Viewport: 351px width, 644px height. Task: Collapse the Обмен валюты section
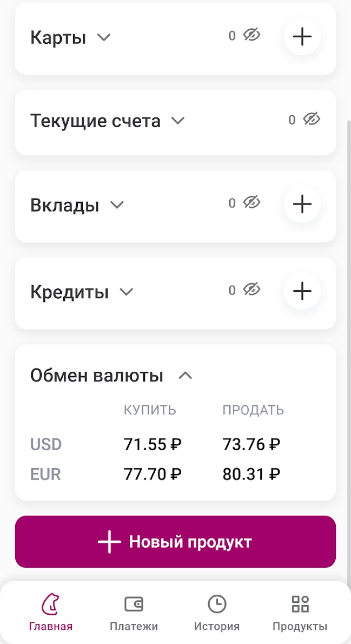186,375
